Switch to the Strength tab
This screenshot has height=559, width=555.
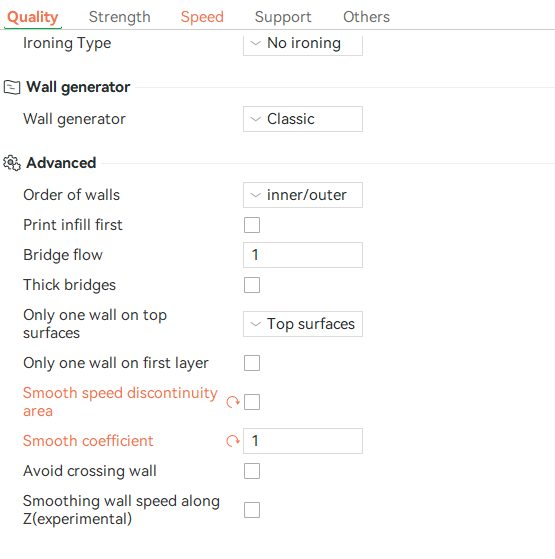click(119, 17)
